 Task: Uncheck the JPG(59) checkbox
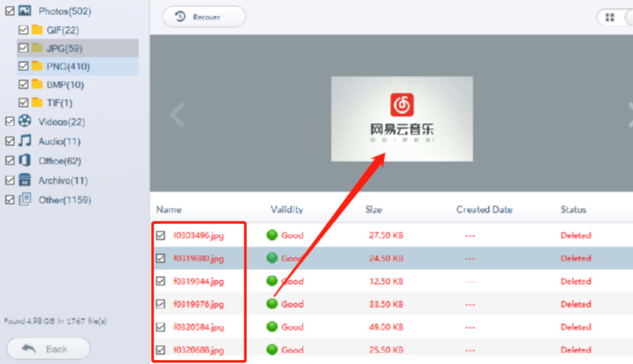coord(24,48)
